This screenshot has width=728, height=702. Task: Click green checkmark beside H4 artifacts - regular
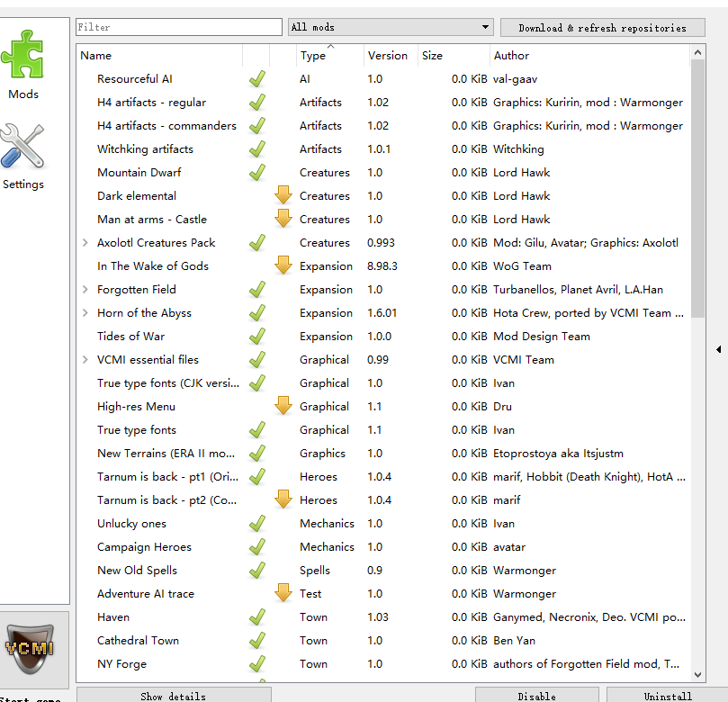257,102
